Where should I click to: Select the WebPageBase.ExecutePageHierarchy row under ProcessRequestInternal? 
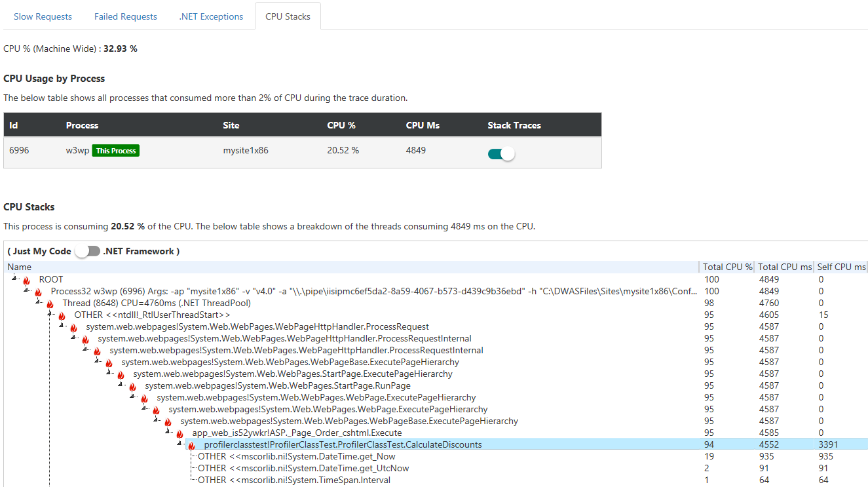pyautogui.click(x=290, y=362)
